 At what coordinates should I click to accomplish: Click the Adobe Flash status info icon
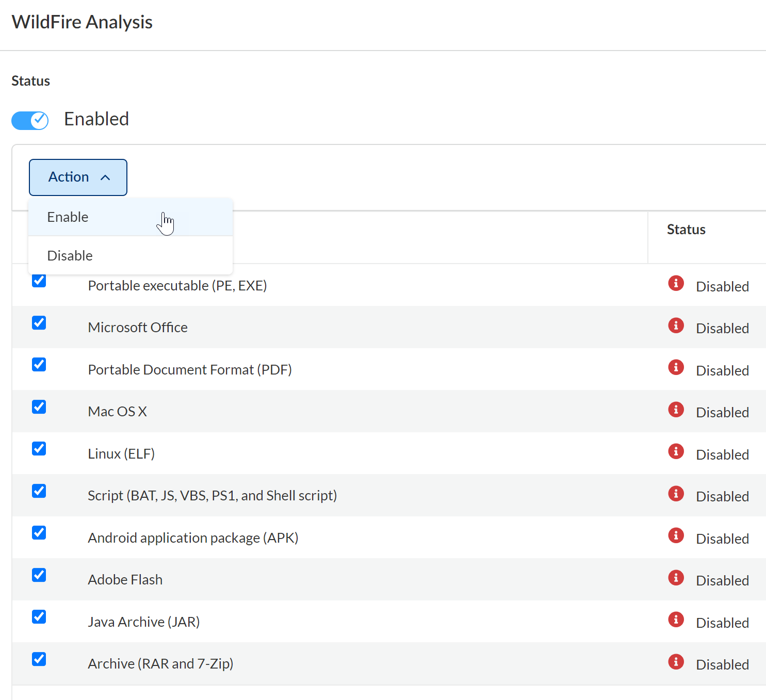tap(676, 578)
